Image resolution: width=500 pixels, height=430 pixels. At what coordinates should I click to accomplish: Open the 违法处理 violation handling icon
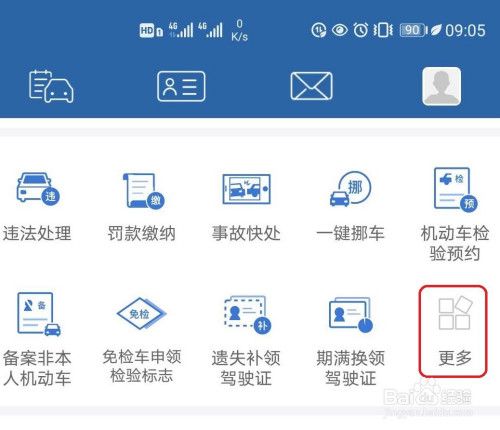38,189
